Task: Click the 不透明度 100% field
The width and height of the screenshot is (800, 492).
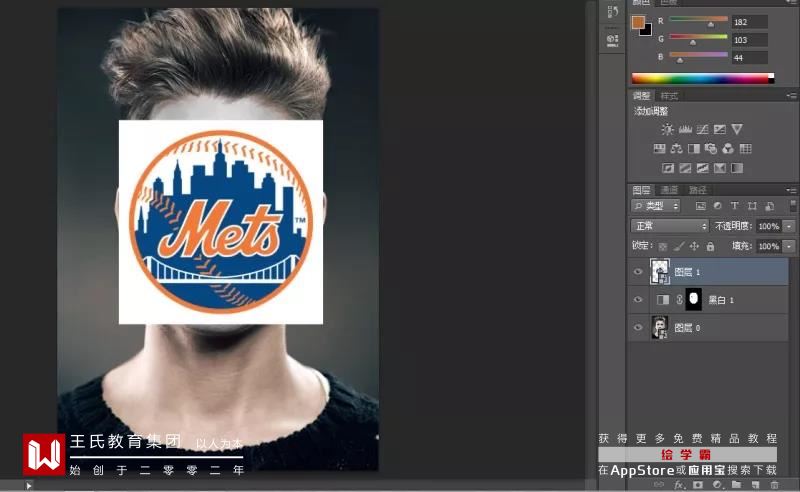Action: click(x=768, y=226)
